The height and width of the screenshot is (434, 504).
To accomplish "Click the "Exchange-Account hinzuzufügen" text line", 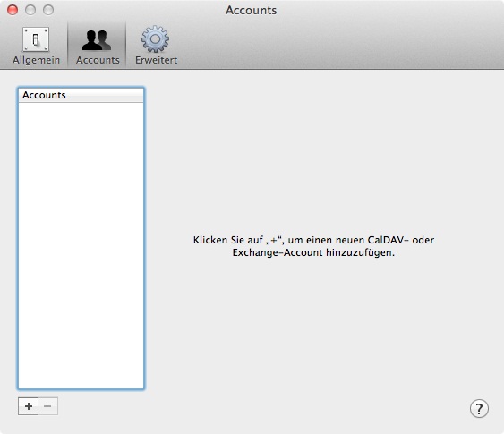I will [313, 252].
